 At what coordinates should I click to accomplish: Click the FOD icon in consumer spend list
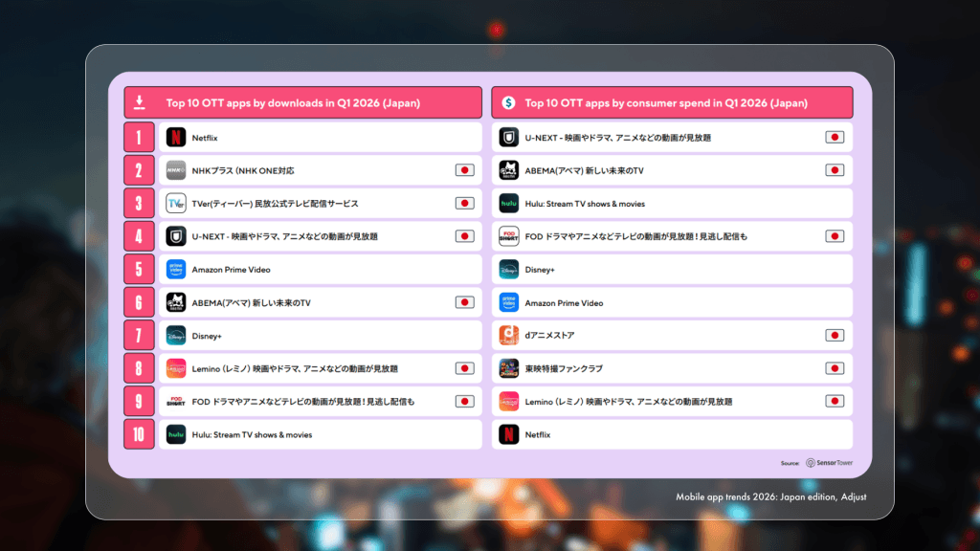[509, 236]
